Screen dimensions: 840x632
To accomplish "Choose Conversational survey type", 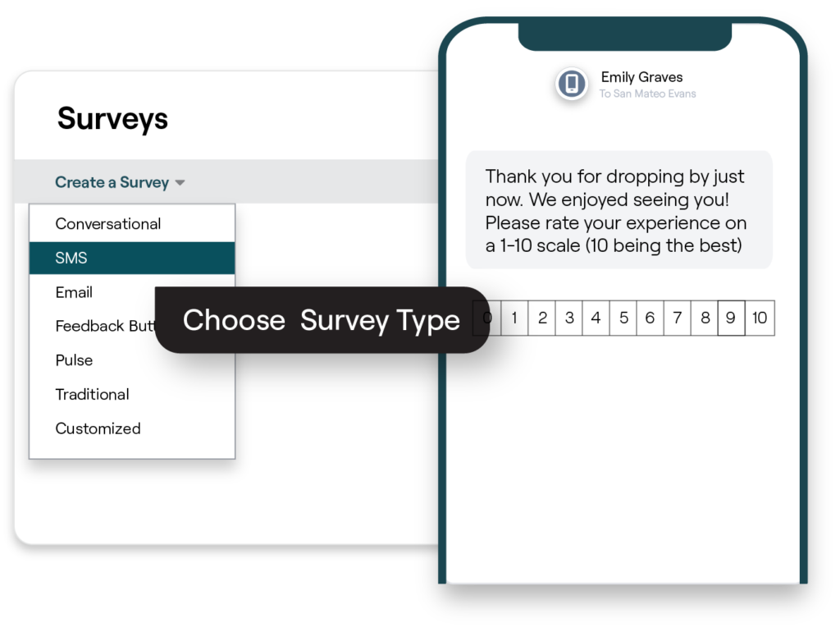I will [x=107, y=223].
